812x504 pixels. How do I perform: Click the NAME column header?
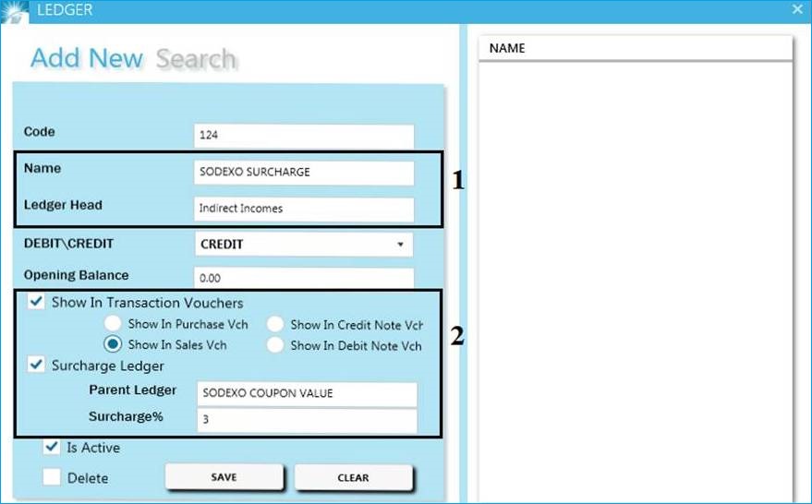tap(636, 48)
